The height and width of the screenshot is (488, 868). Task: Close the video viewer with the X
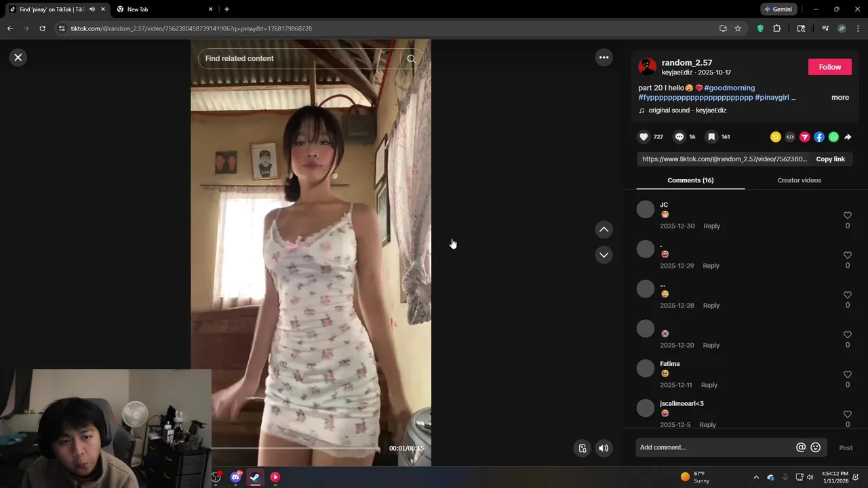[x=18, y=58]
